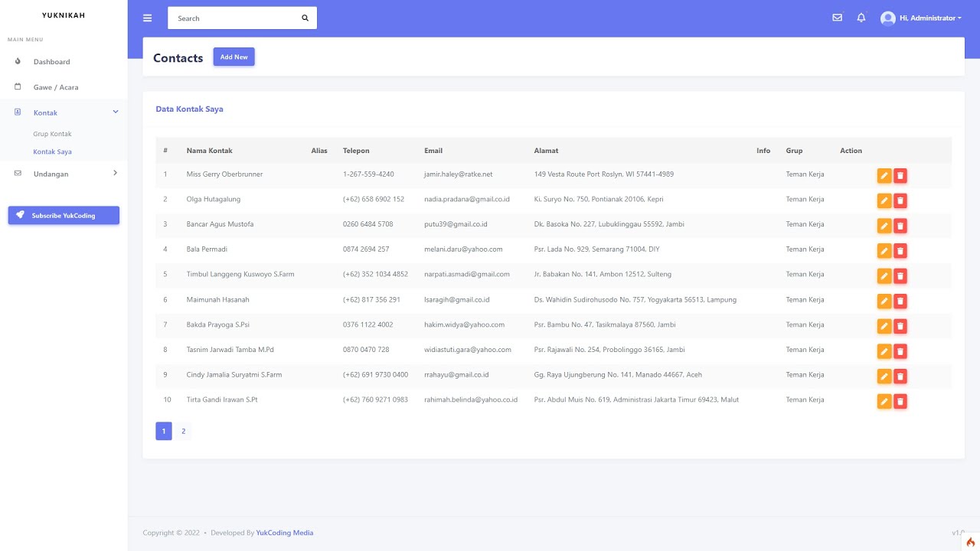Viewport: 980px width, 551px height.
Task: Open the YukCoding Media footer link
Action: [x=285, y=533]
